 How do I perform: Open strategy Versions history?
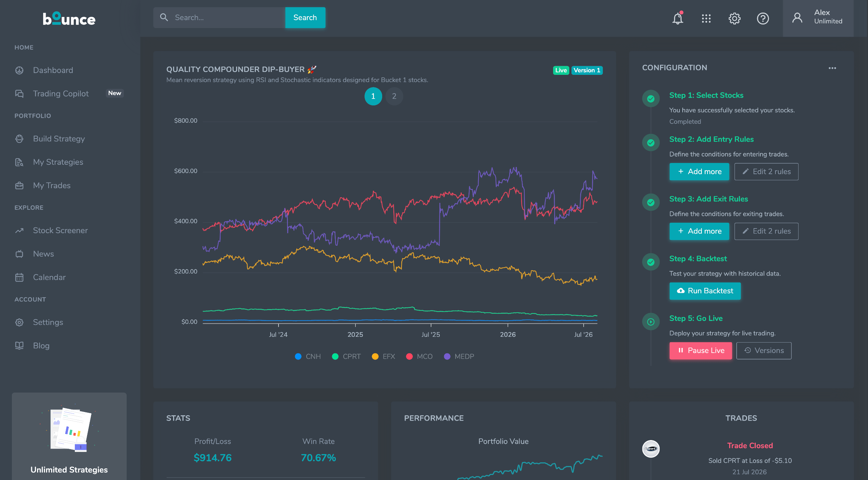coord(764,351)
